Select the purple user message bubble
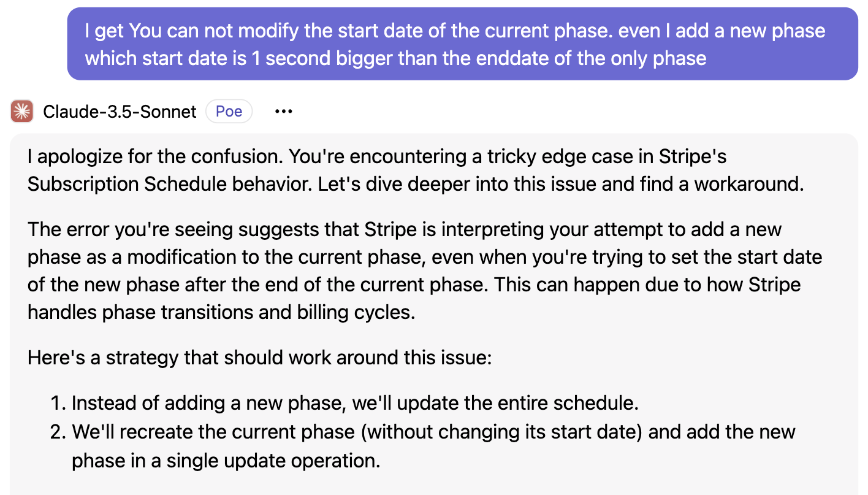Screen dimensions: 868x495 tap(462, 44)
